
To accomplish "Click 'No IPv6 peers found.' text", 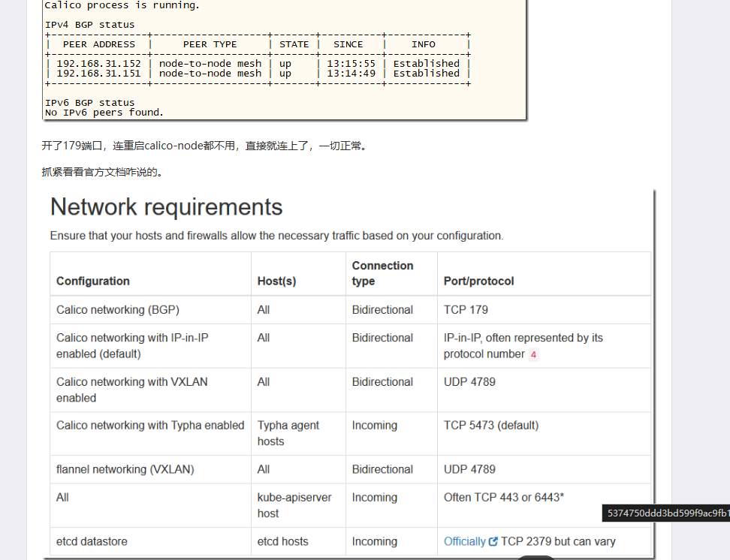I will tap(104, 112).
